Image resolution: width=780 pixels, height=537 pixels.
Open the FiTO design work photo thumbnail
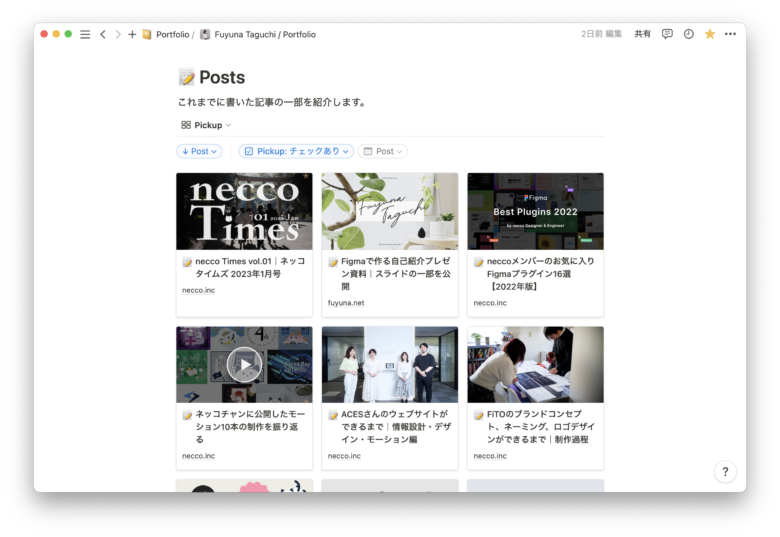point(535,364)
